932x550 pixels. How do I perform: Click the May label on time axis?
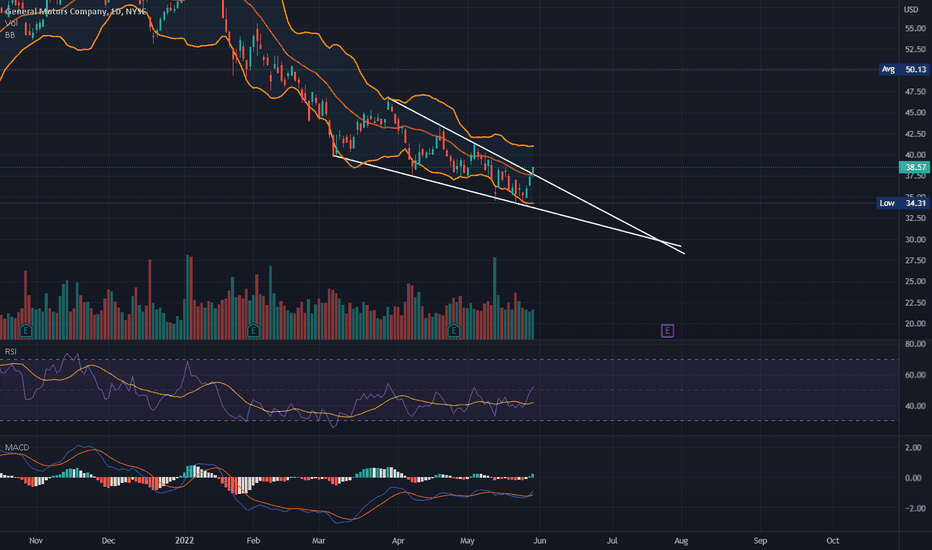pyautogui.click(x=467, y=540)
